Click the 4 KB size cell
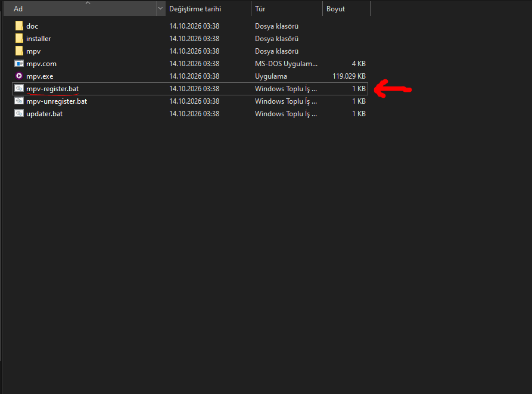This screenshot has height=394, width=532. pos(359,64)
